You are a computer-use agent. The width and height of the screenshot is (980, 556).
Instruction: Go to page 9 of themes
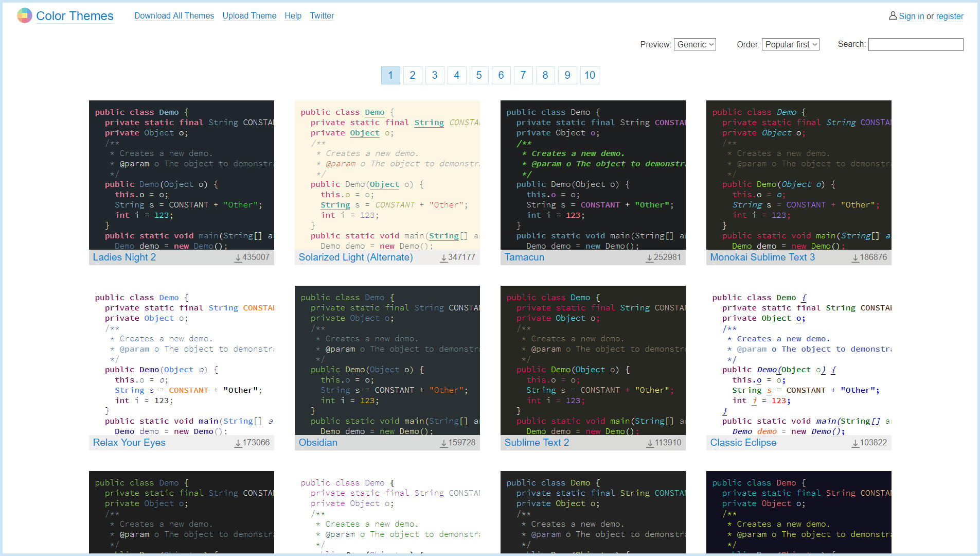click(x=567, y=75)
